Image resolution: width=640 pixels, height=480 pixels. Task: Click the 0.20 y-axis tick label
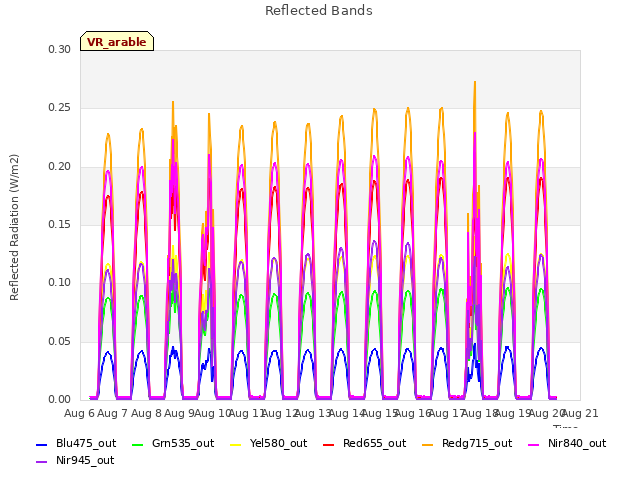(x=60, y=167)
